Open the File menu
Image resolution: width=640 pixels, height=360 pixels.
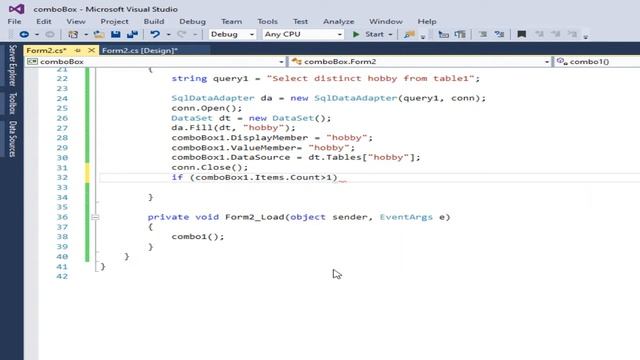(x=14, y=21)
